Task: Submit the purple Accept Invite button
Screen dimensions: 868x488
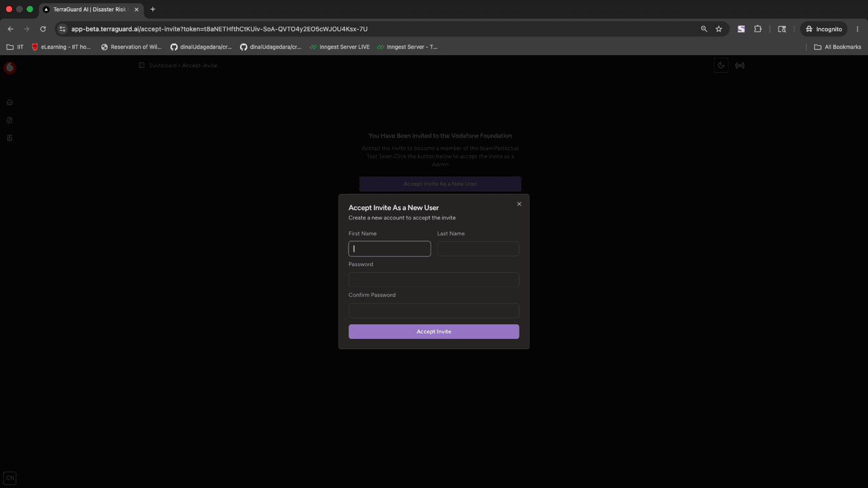Action: [434, 332]
